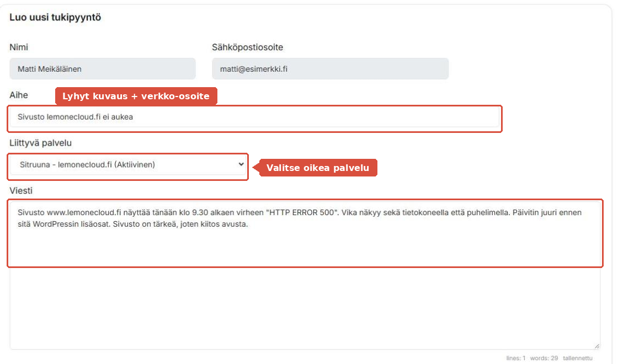Click the Nimi field with Matti Meikäläinen
Viewport: 618px width, 364px height.
pos(103,69)
